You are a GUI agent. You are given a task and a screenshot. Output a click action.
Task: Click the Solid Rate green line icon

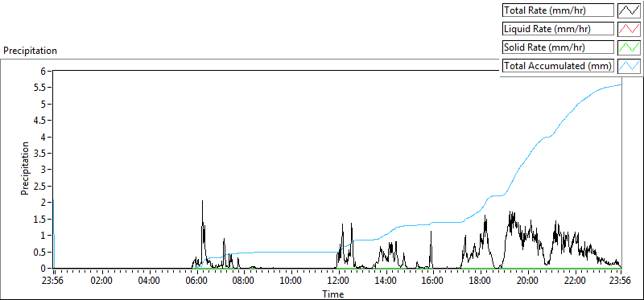coord(630,47)
